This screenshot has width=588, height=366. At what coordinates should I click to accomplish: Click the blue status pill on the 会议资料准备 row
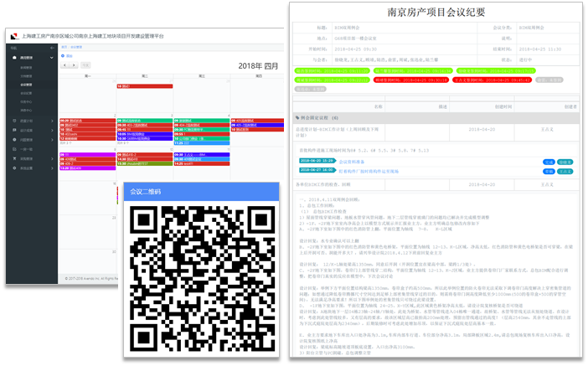pyautogui.click(x=549, y=162)
